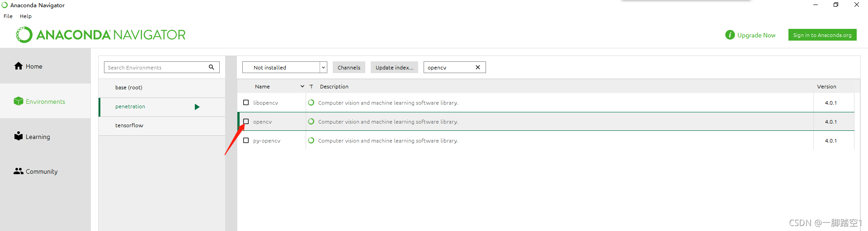Restore down the Anaconda Navigator window

pos(836,5)
